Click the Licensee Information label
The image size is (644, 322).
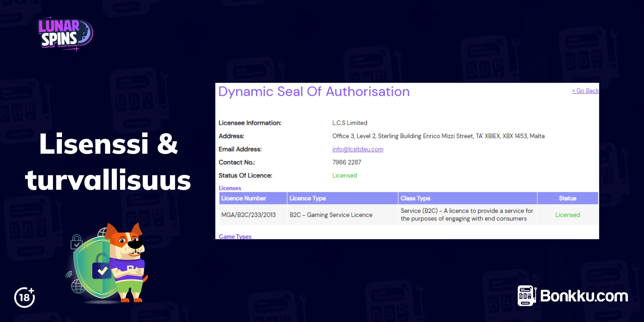(x=250, y=123)
